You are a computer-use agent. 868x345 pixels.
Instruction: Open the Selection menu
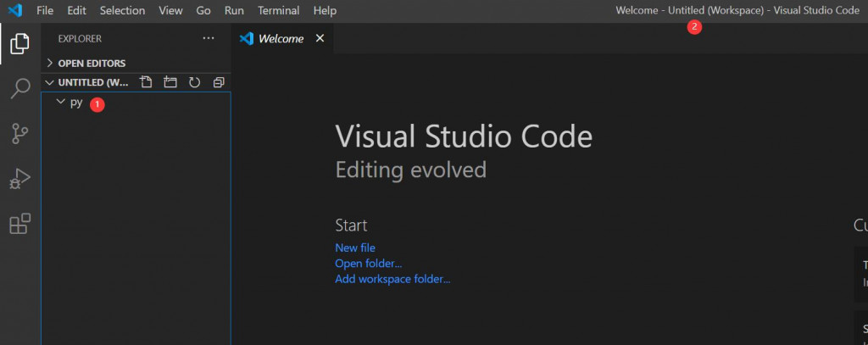click(x=122, y=10)
